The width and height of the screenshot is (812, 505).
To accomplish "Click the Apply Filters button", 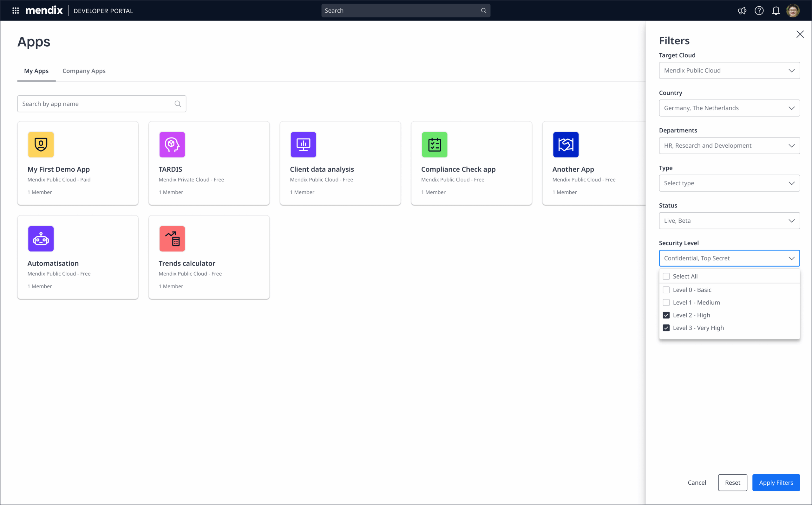I will (x=776, y=482).
